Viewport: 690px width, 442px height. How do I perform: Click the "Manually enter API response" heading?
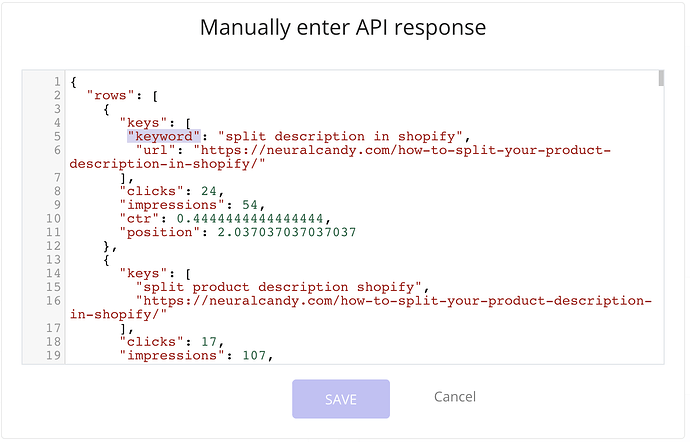tap(343, 27)
